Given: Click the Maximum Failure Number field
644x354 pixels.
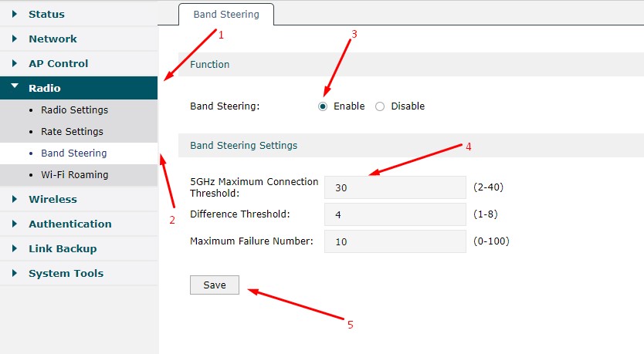Looking at the screenshot, I should click(x=395, y=241).
